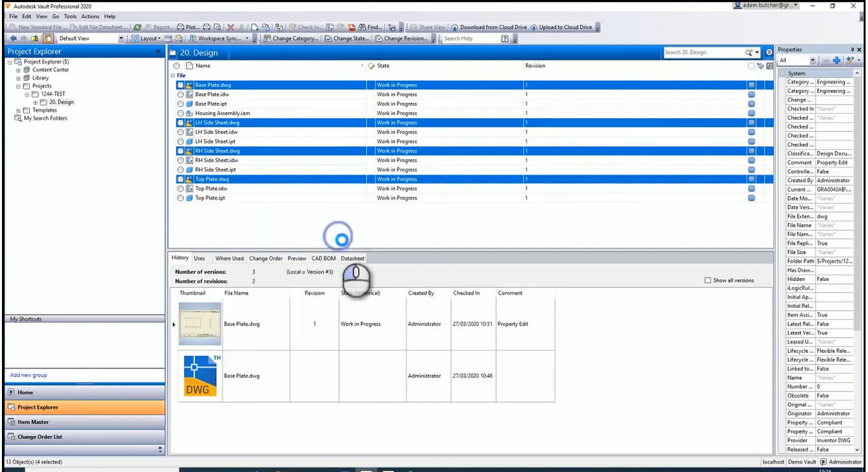Image resolution: width=868 pixels, height=472 pixels.
Task: Click the Layout icon
Action: point(135,38)
